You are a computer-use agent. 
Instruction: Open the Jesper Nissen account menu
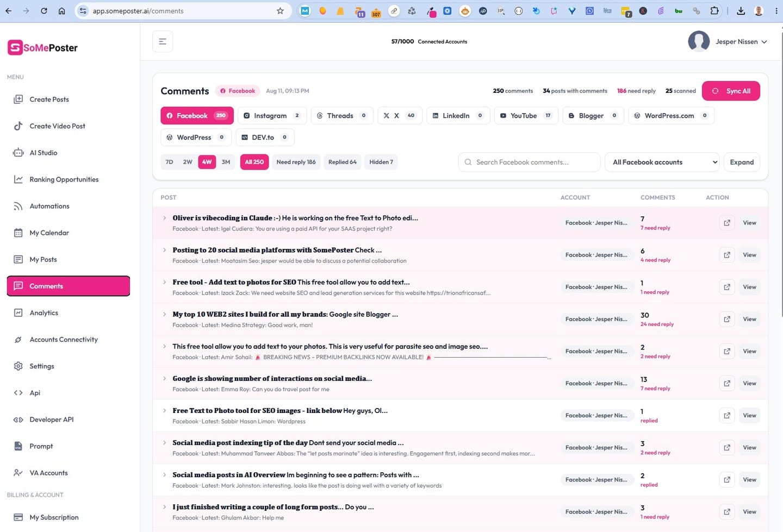741,42
